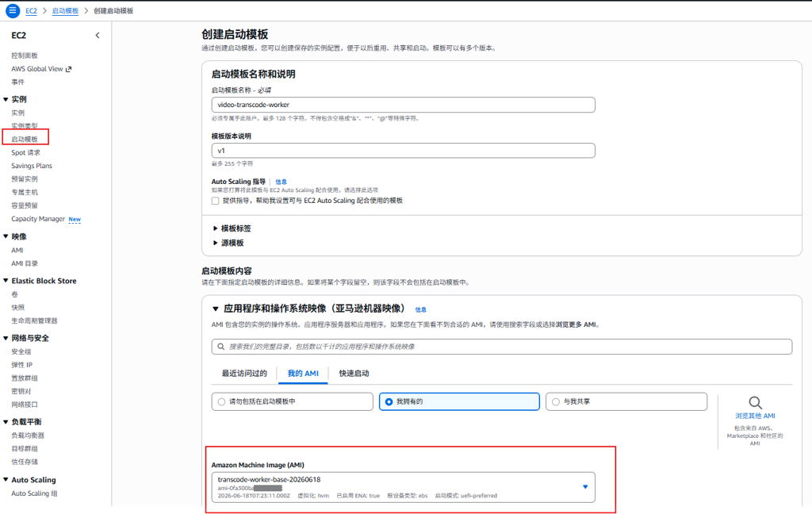Click the 浏览其他 AMI link
The image size is (812, 514).
click(755, 416)
